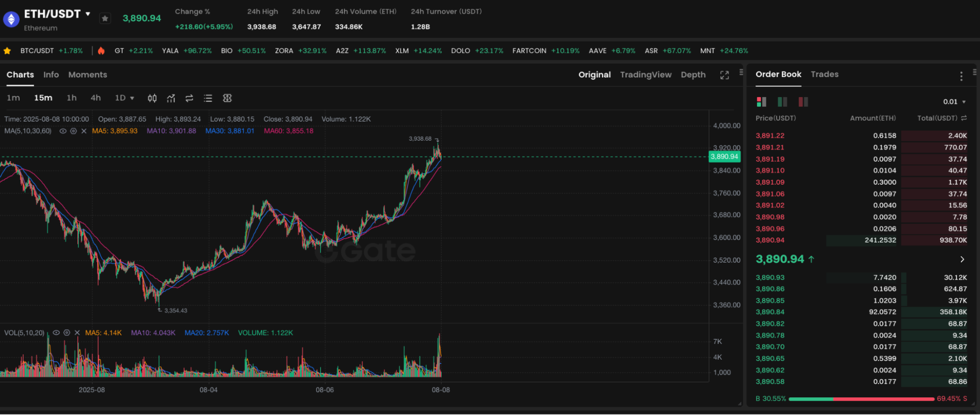Click MA5: 3,895.93 label
980x415 pixels.
coord(115,131)
